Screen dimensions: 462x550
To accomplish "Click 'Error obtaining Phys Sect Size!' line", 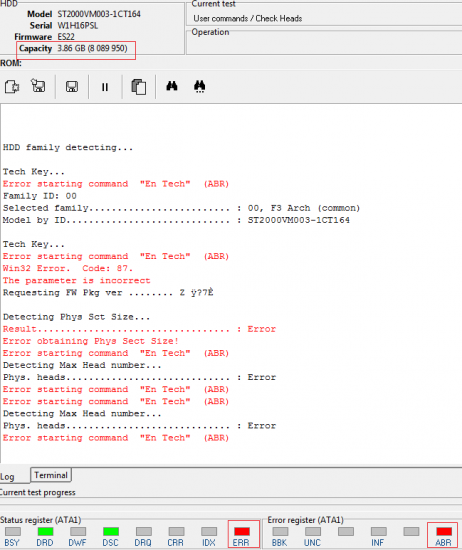I will pyautogui.click(x=91, y=341).
